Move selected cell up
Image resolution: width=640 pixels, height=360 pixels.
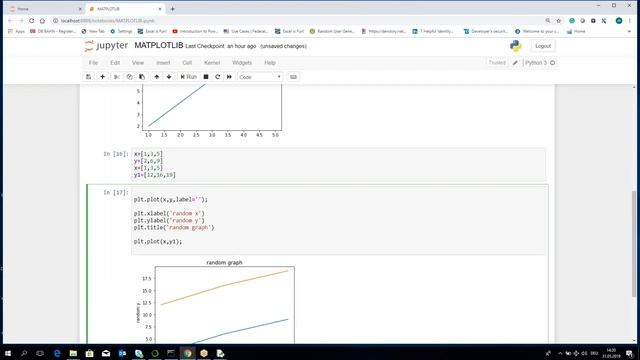click(x=156, y=77)
